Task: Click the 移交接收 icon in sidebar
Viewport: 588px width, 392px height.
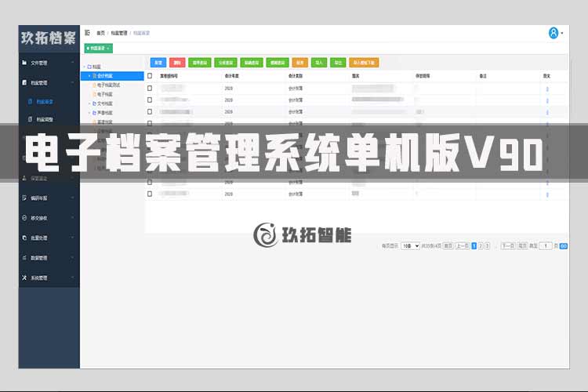Action: [24, 218]
